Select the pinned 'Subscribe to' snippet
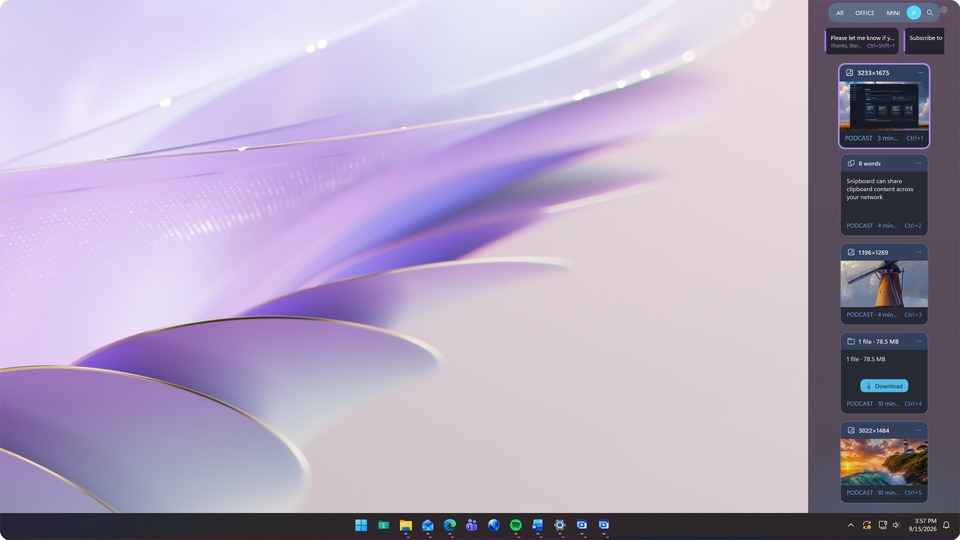Viewport: 960px width, 540px height. click(x=924, y=41)
